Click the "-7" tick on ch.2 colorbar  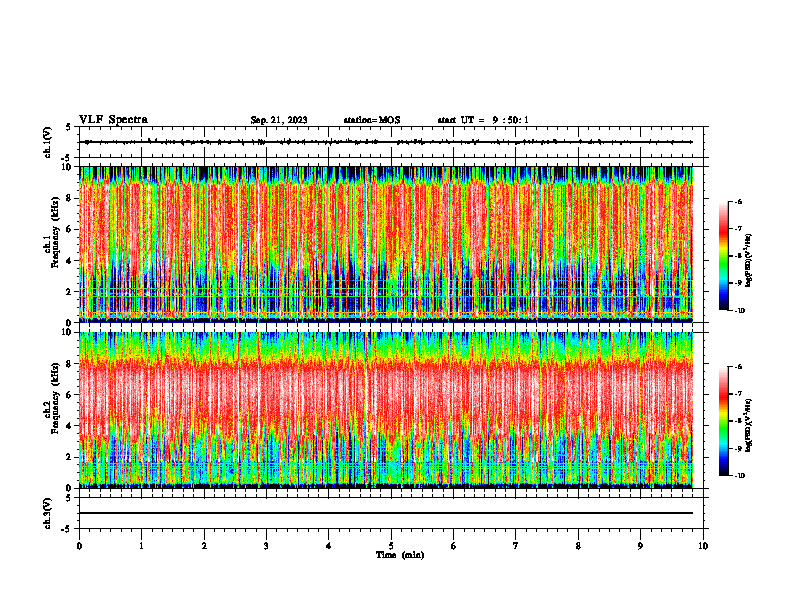tap(738, 394)
